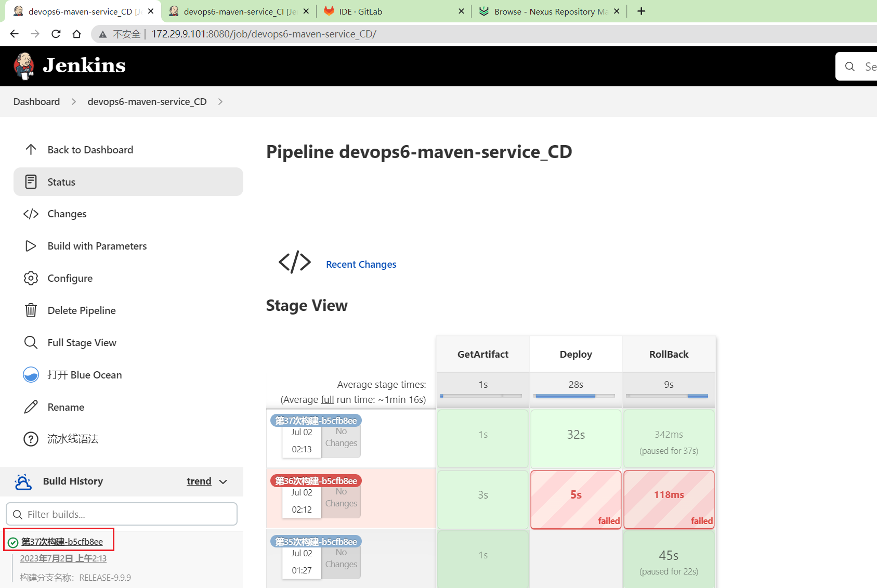Select Rename in sidebar
This screenshot has height=588, width=877.
click(128, 407)
